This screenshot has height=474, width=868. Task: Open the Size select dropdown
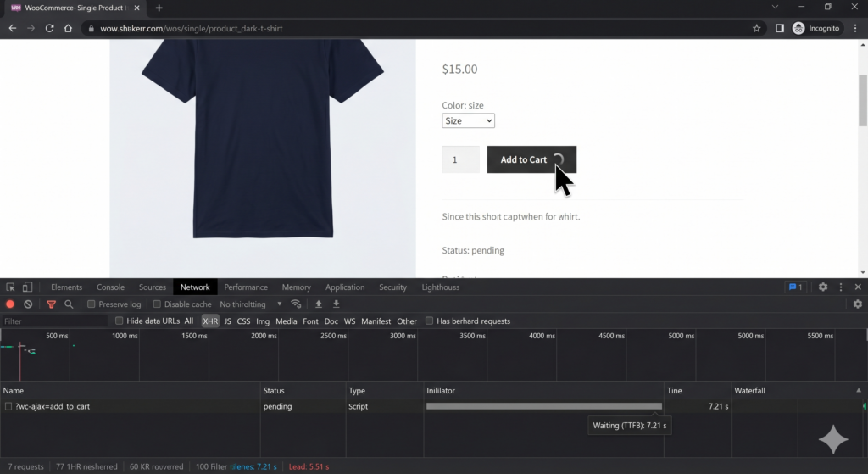click(468, 120)
